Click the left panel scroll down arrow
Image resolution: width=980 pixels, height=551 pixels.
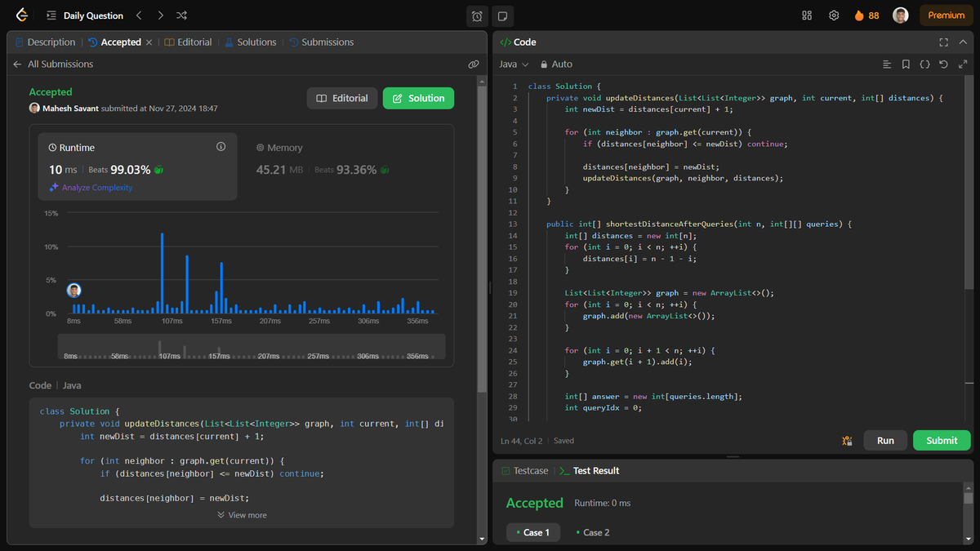[482, 540]
